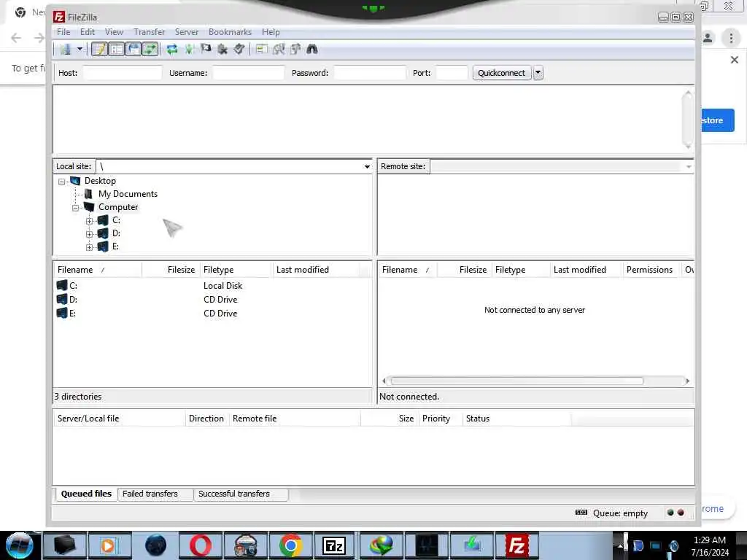Open the Local site path dropdown
747x560 pixels.
367,166
